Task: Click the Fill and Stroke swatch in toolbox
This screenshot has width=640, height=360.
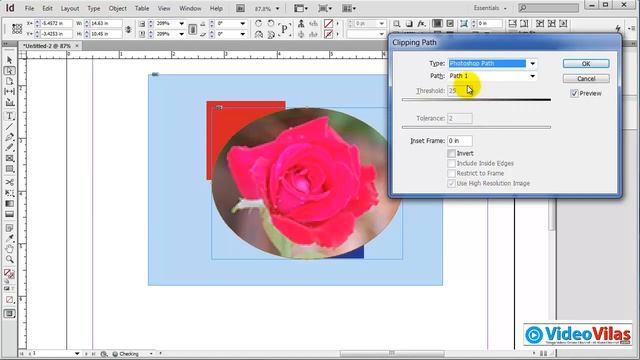Action: point(9,274)
